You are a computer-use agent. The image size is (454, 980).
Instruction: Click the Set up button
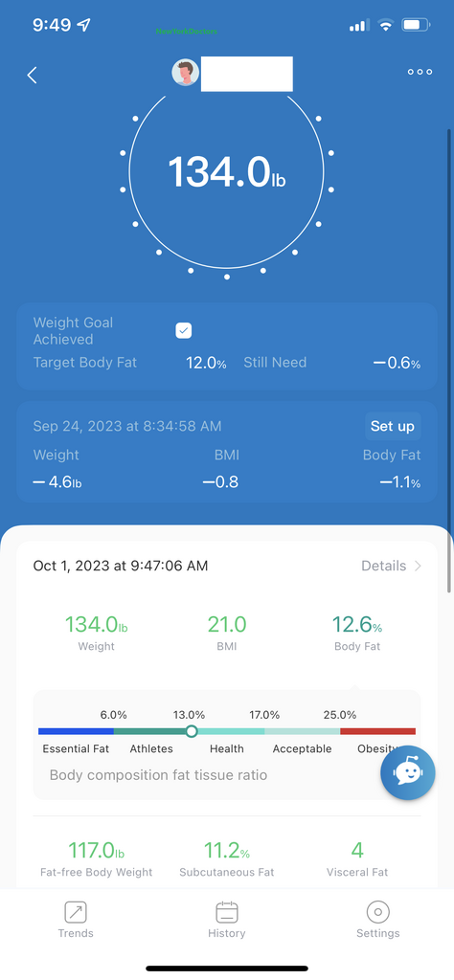(x=392, y=426)
